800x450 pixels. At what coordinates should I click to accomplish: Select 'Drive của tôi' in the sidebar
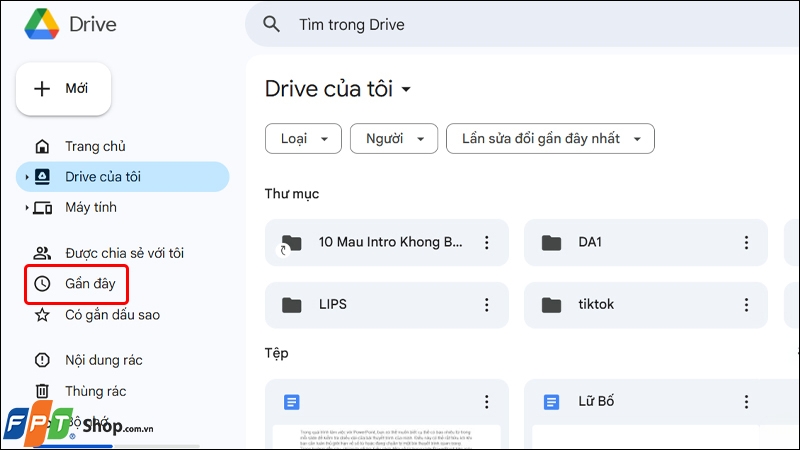click(122, 177)
